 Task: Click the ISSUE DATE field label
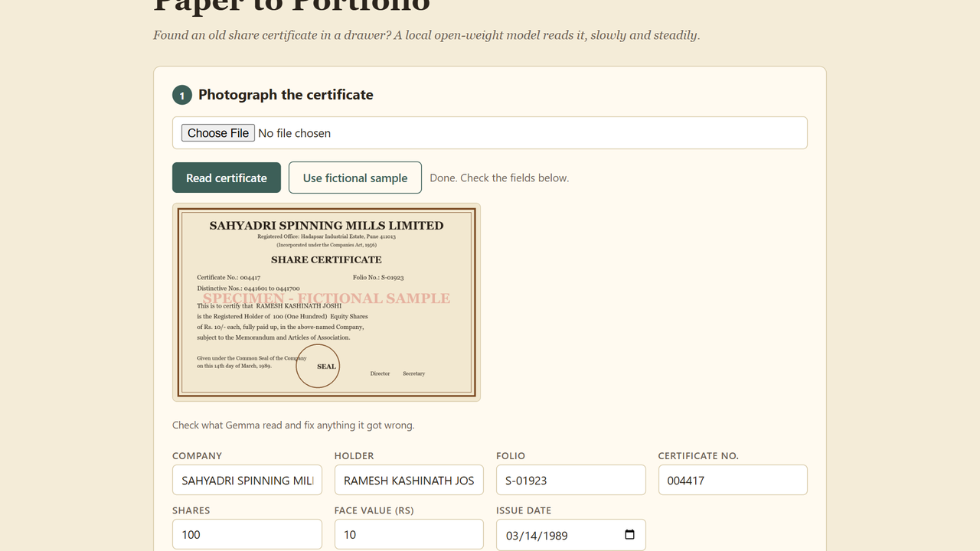point(524,510)
